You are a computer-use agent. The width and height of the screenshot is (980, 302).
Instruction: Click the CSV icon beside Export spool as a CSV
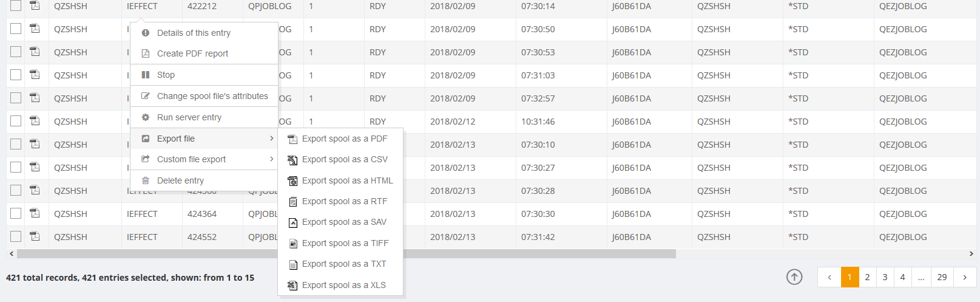(x=292, y=160)
